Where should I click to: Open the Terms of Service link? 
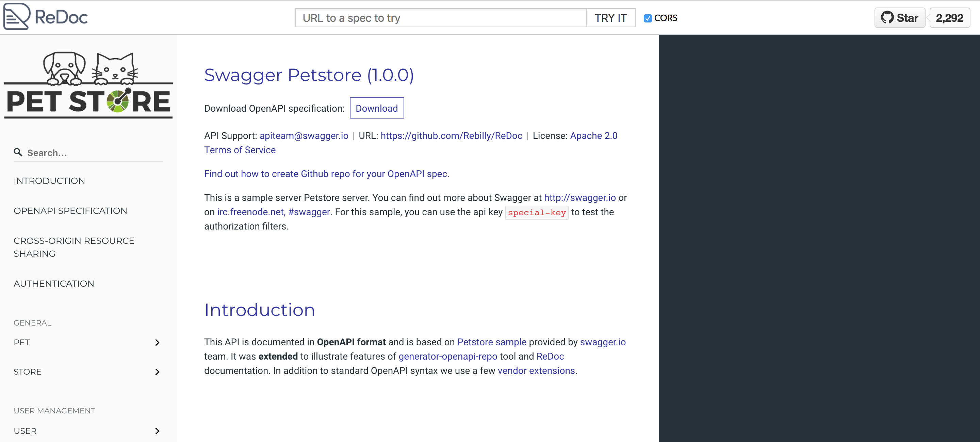pos(240,150)
